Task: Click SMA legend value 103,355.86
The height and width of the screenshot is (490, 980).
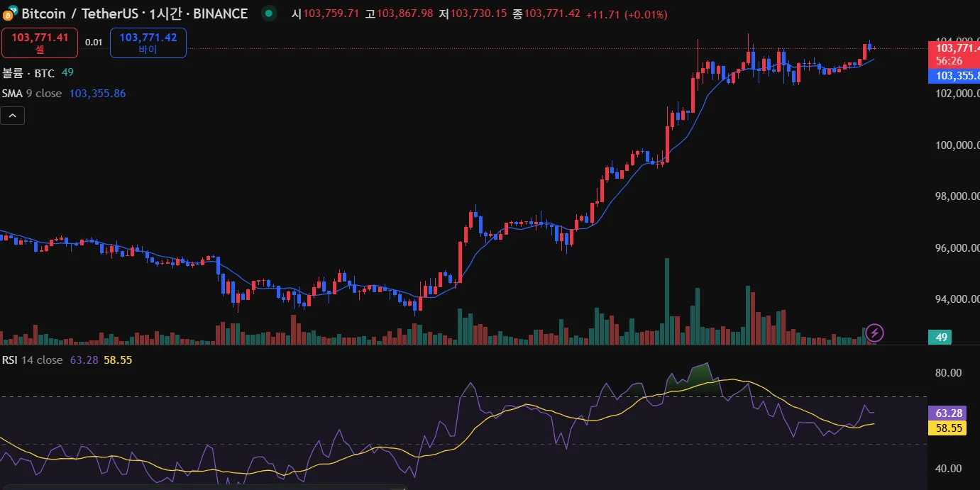Action: (97, 94)
